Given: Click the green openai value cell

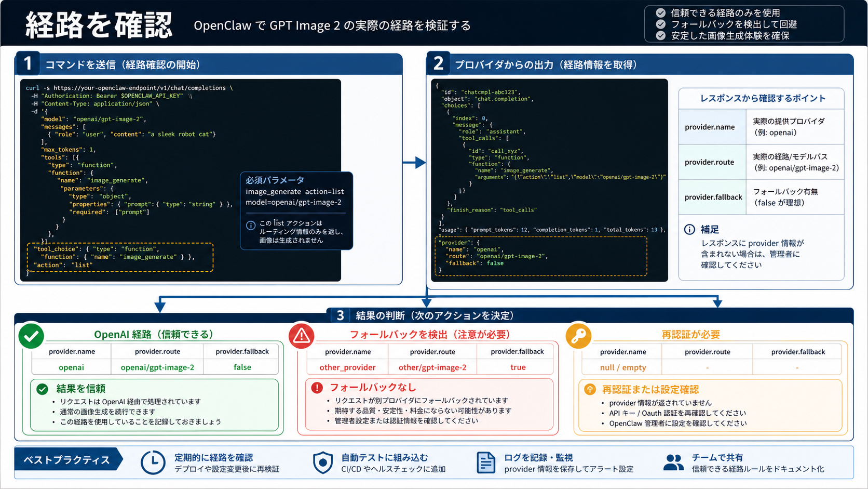Looking at the screenshot, I should click(x=71, y=367).
